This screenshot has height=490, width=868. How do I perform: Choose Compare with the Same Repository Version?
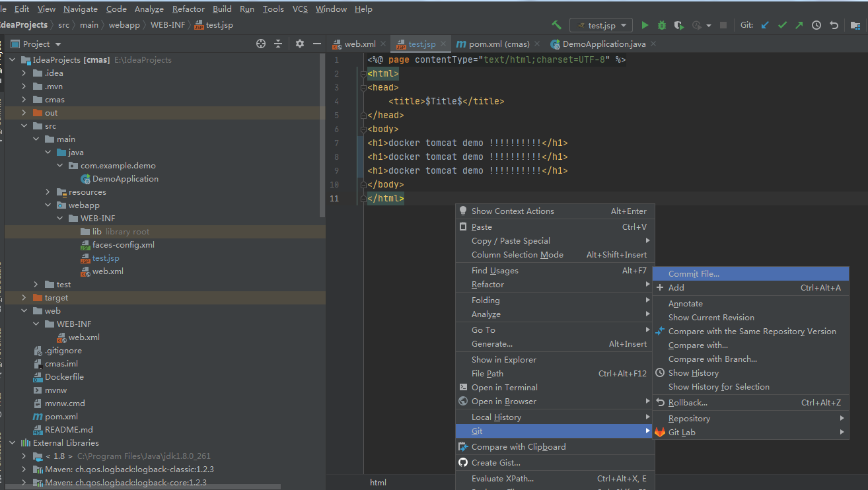750,331
